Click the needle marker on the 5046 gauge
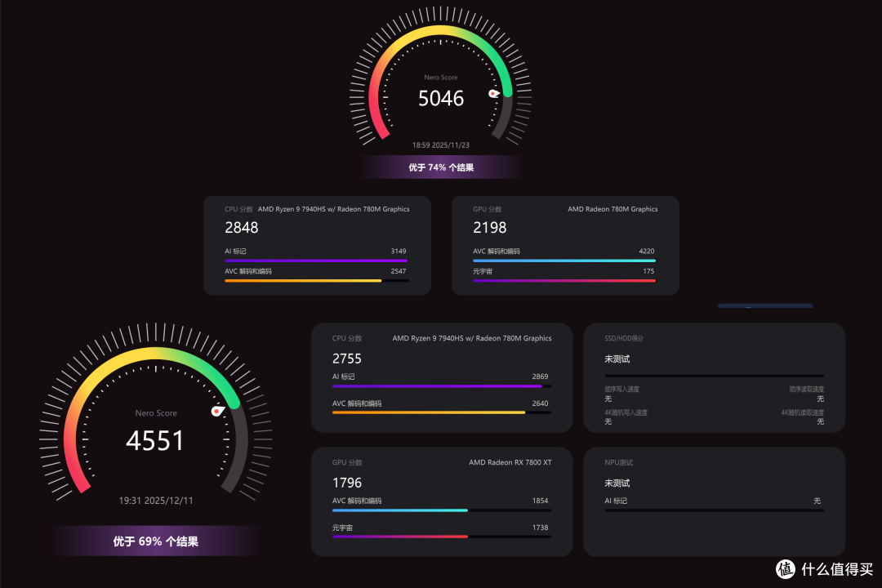The width and height of the screenshot is (882, 588). coord(494,93)
